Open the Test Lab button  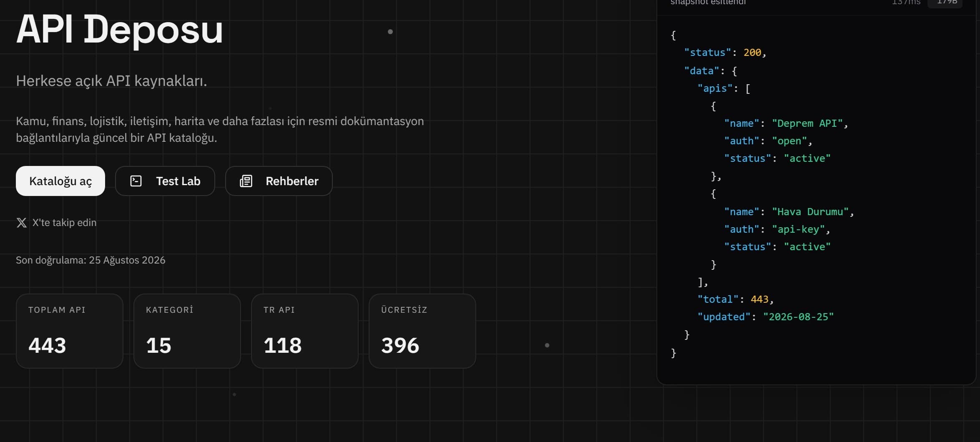point(165,181)
